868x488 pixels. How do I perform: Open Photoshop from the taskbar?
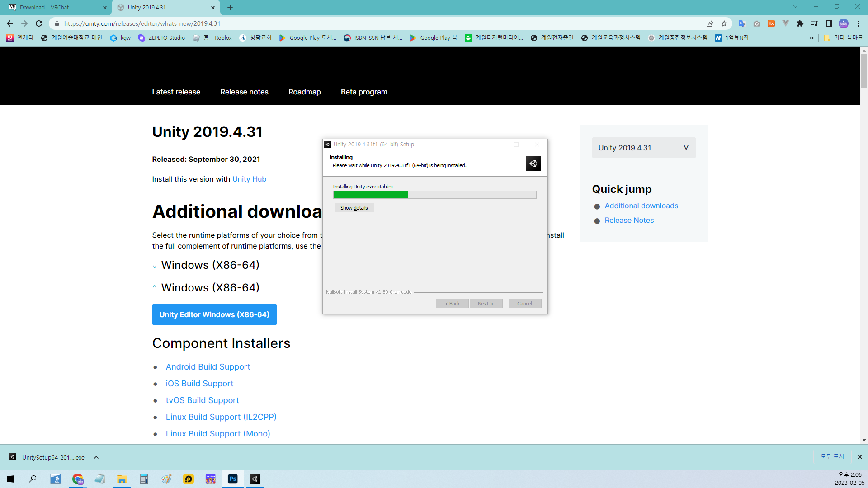(x=233, y=479)
